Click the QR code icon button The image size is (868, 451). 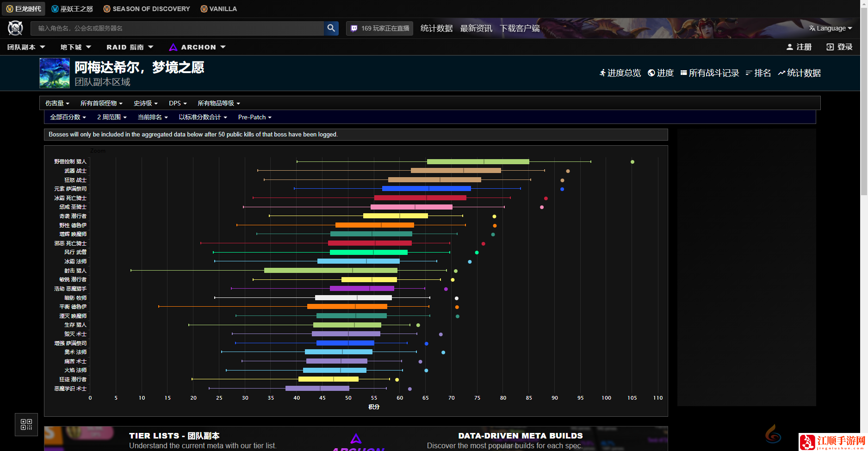26,424
